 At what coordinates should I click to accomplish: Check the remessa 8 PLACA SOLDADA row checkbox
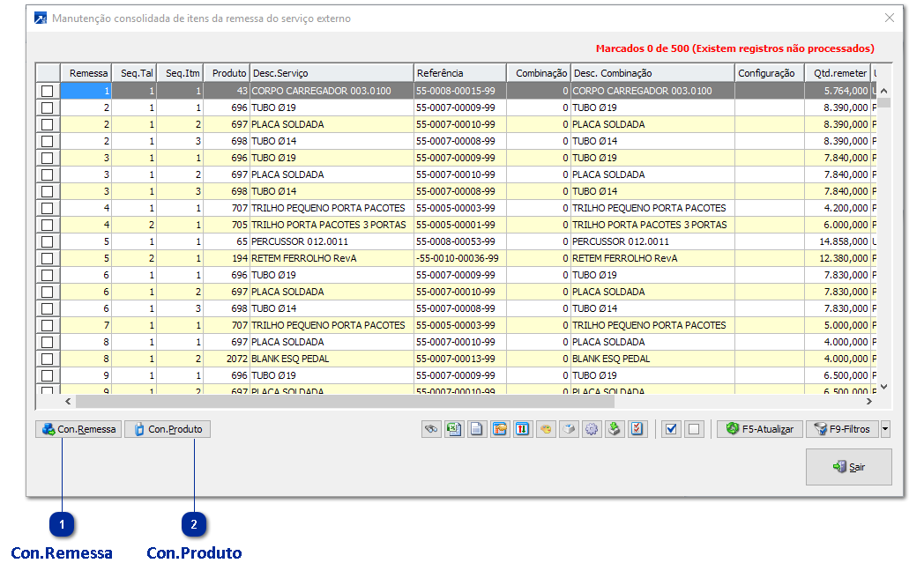(47, 342)
